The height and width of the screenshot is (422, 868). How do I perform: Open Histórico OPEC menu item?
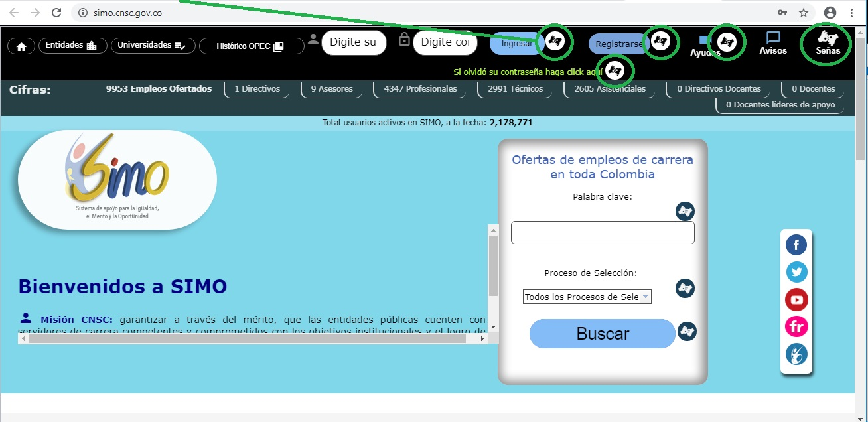[252, 46]
